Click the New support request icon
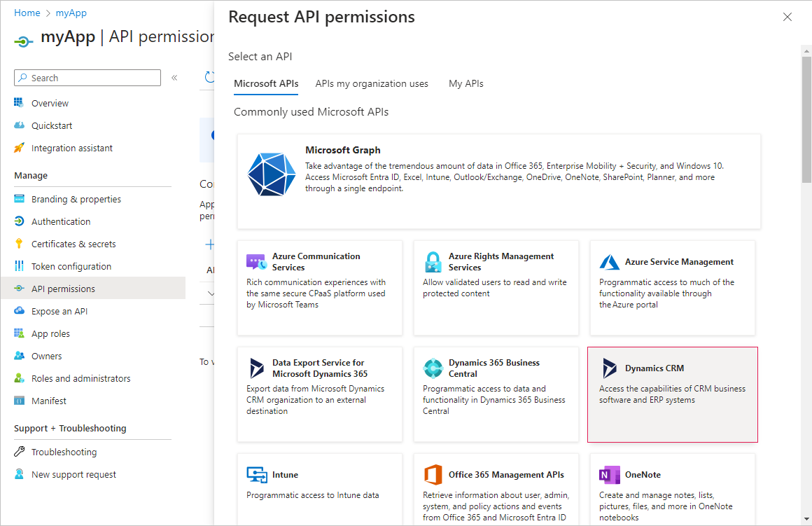This screenshot has height=526, width=812. [19, 473]
